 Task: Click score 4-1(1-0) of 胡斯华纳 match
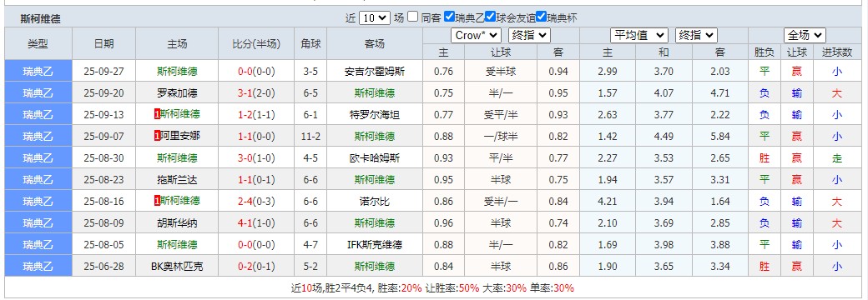coord(256,222)
